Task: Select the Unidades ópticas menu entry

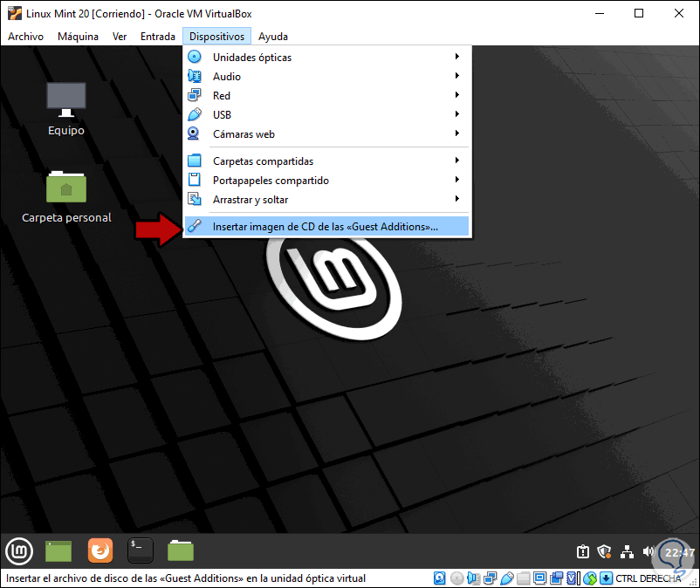Action: click(326, 57)
